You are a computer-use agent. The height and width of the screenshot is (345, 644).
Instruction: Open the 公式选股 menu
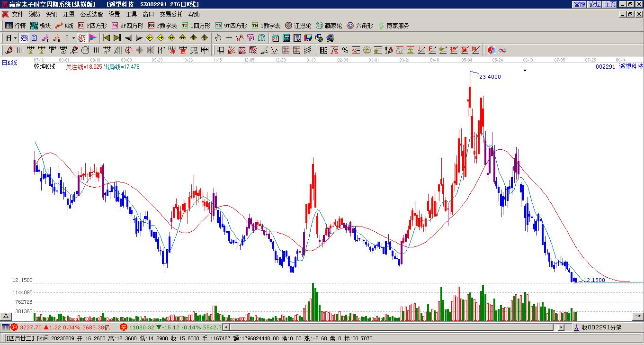91,14
